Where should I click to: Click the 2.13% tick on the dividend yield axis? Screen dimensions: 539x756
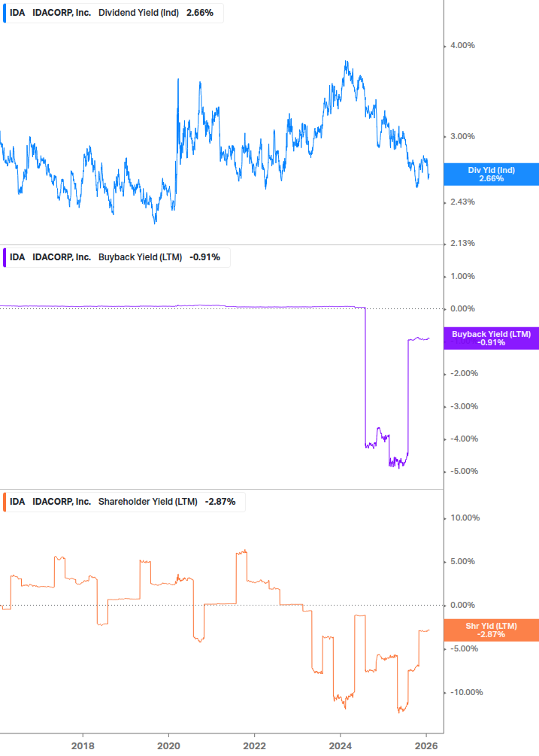462,244
